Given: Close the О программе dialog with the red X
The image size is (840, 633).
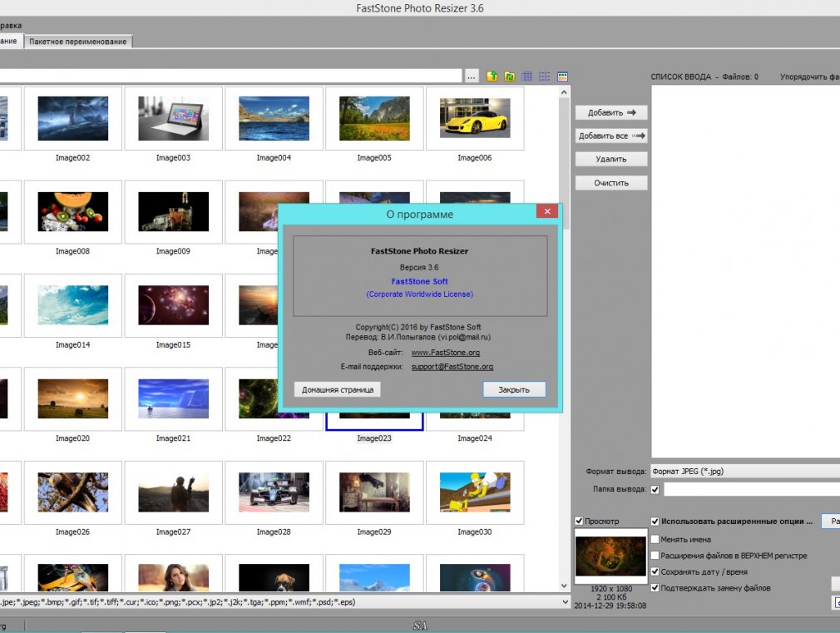Looking at the screenshot, I should pos(547,211).
